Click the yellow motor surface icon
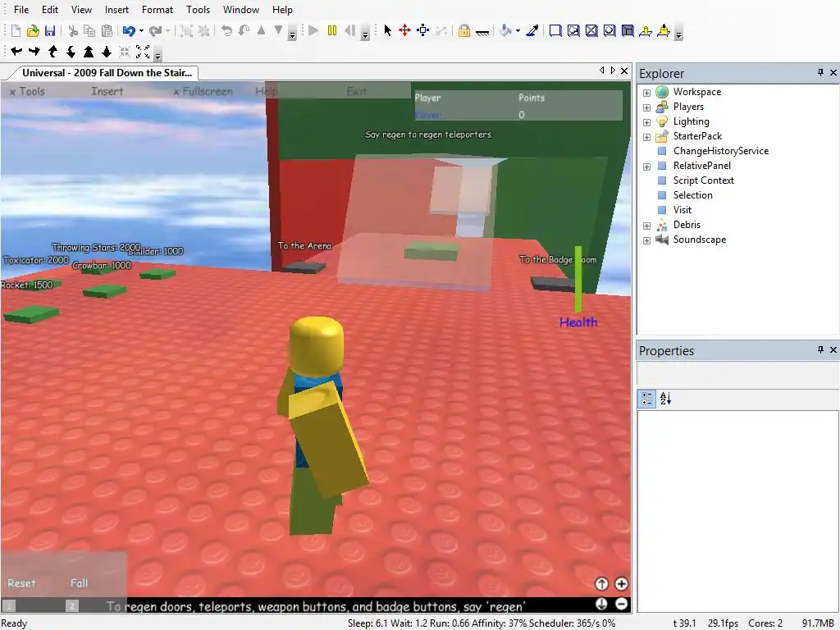 [664, 30]
